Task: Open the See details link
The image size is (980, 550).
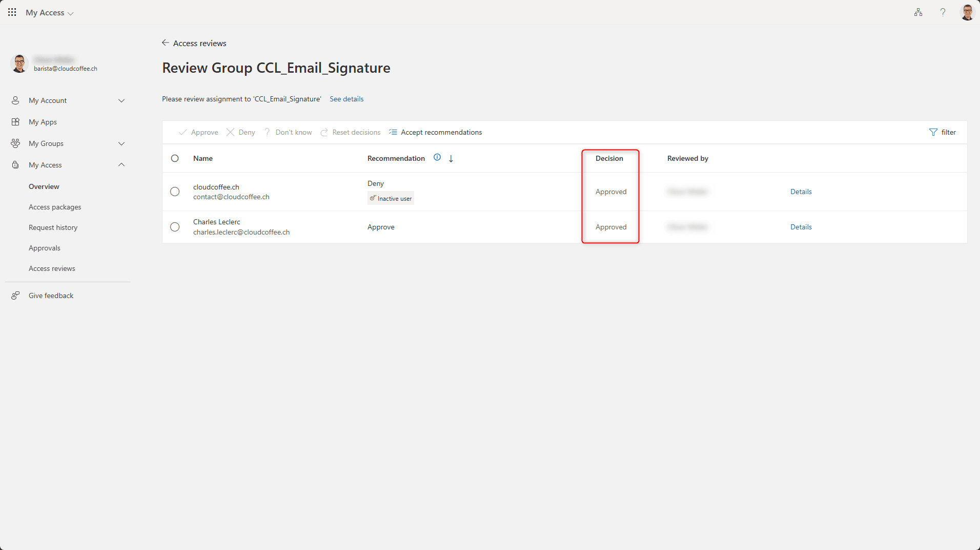Action: pos(346,99)
